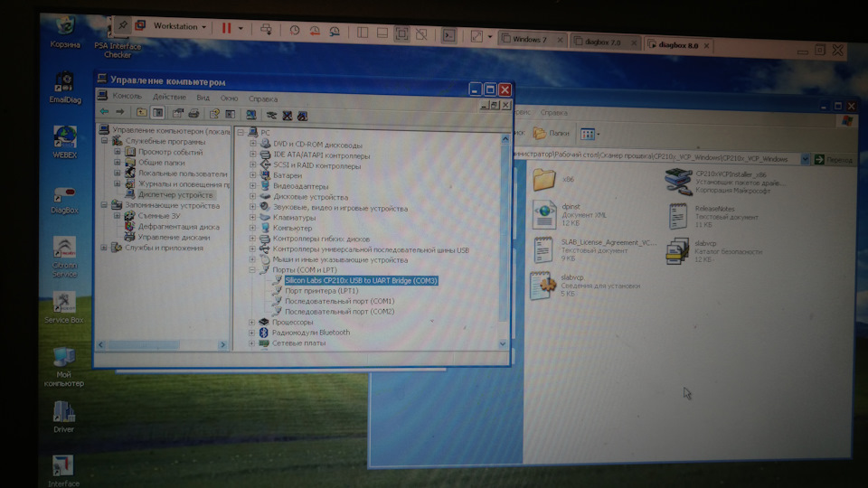
Task: Click Папки button in Explorer toolbar
Action: pyautogui.click(x=552, y=133)
